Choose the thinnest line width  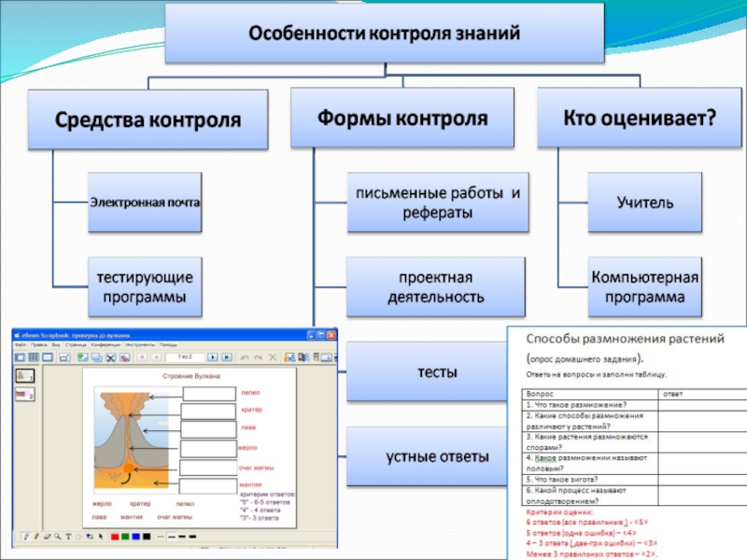click(161, 537)
